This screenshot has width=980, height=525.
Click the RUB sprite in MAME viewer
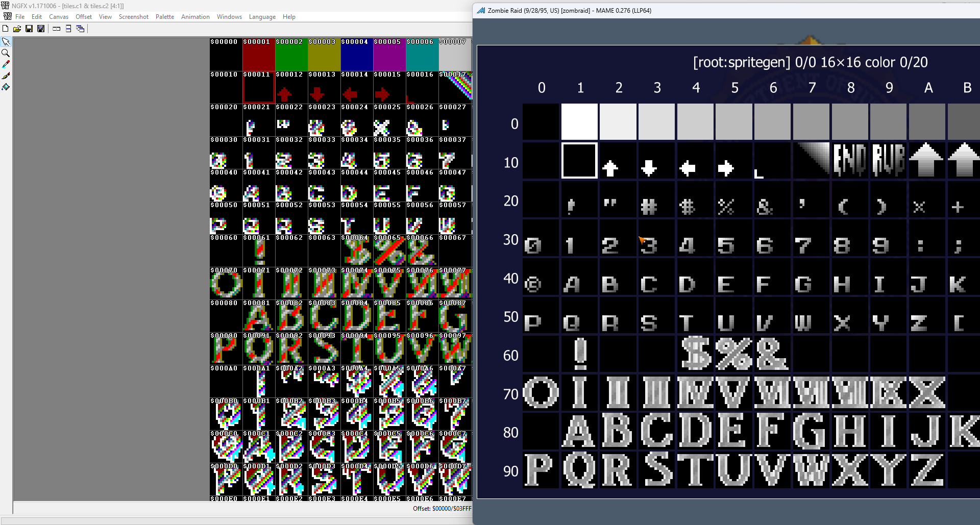pos(889,160)
